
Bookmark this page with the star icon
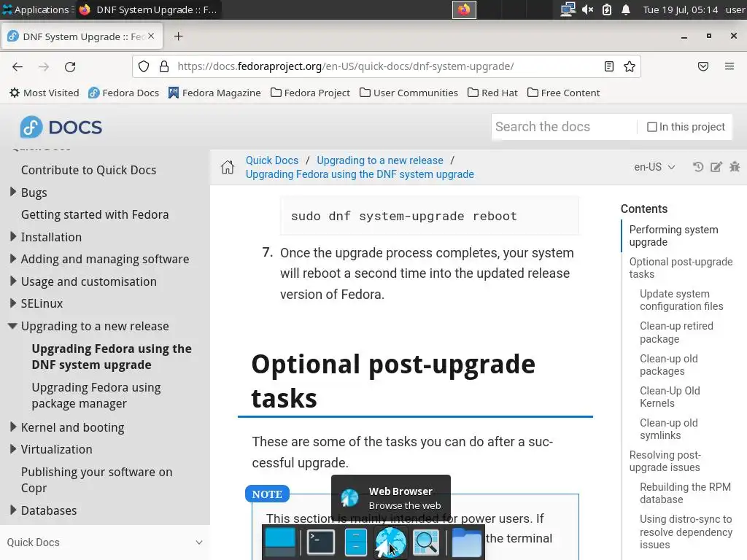click(630, 66)
